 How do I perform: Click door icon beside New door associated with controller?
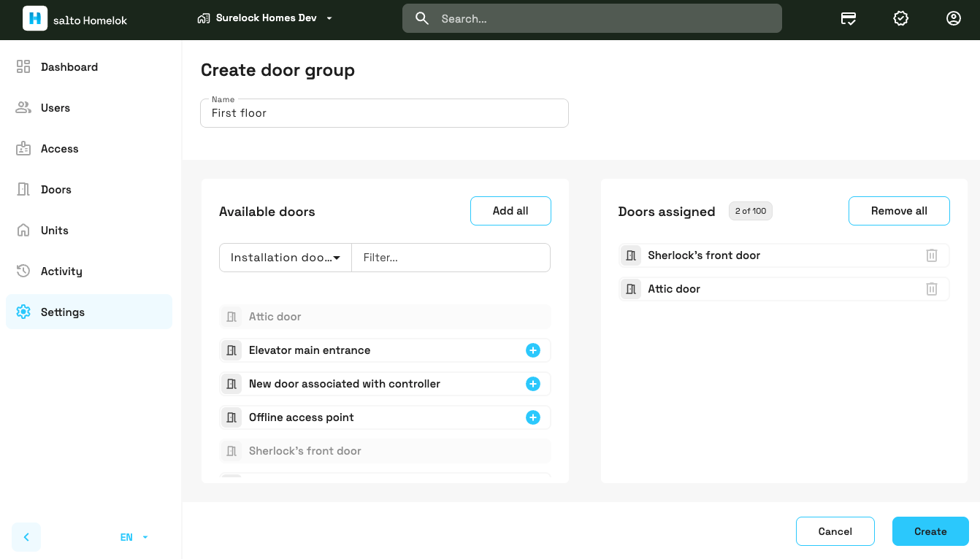(232, 384)
